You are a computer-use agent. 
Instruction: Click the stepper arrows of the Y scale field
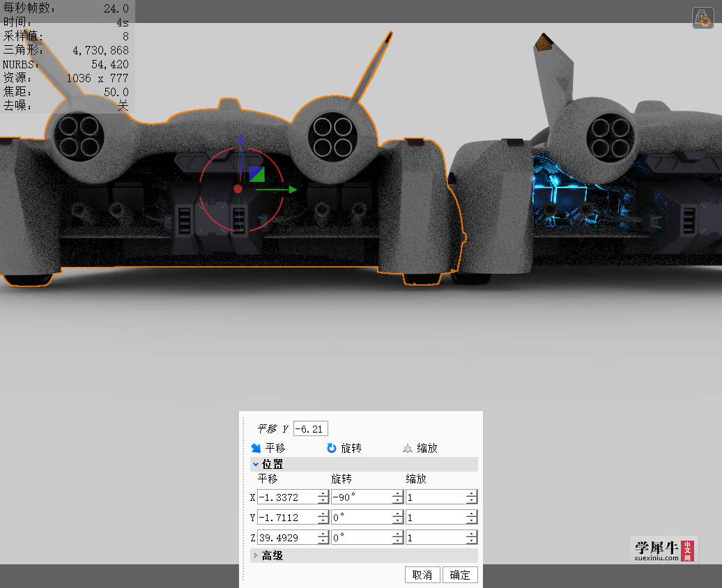[472, 518]
